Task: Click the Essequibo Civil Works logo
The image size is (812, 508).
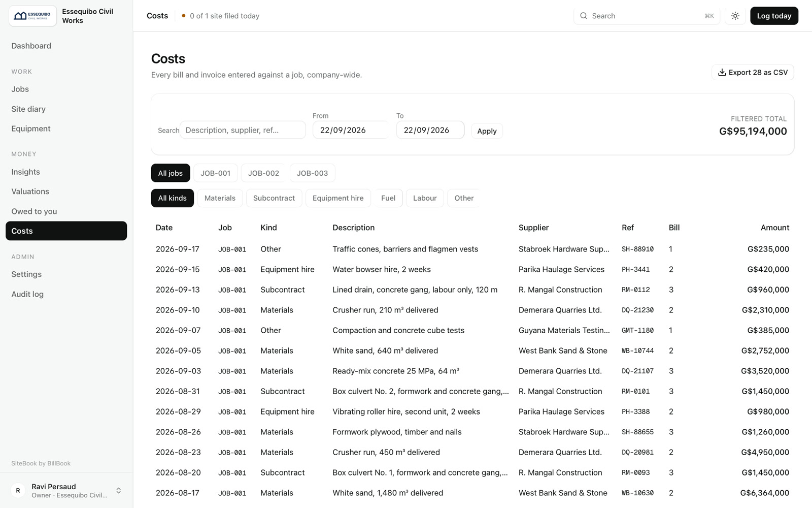Action: 32,16
